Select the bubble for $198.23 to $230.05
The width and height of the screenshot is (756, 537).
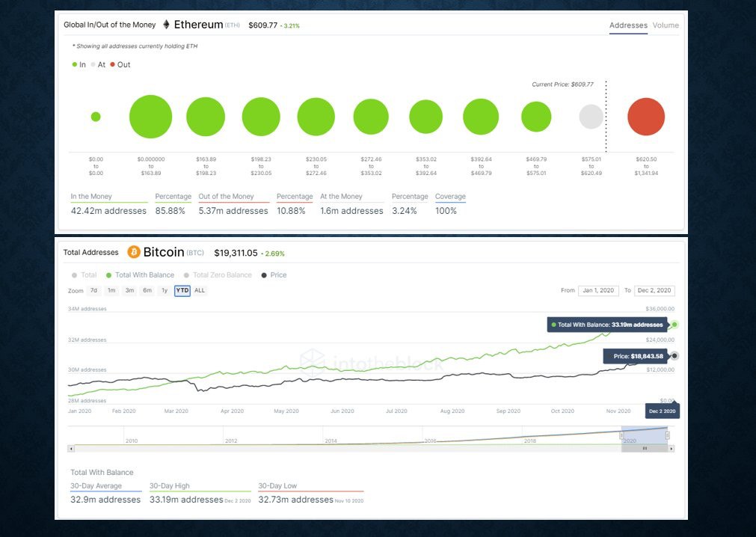[261, 117]
